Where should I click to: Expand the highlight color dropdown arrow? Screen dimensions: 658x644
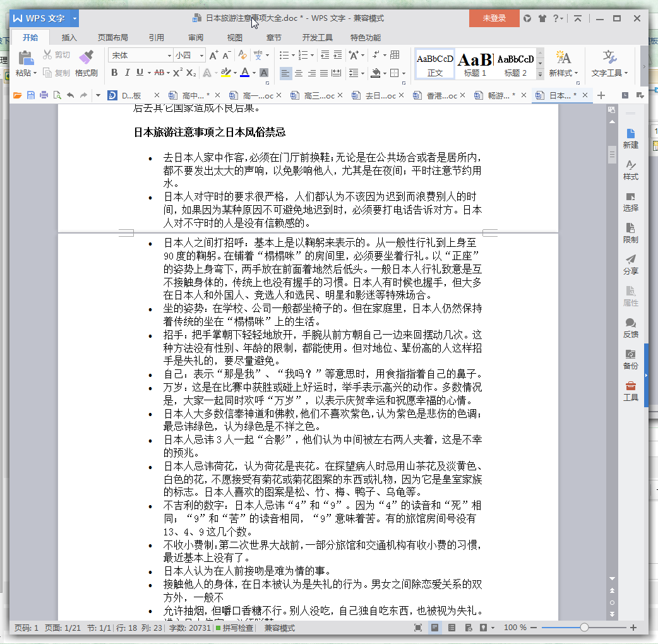(x=235, y=73)
